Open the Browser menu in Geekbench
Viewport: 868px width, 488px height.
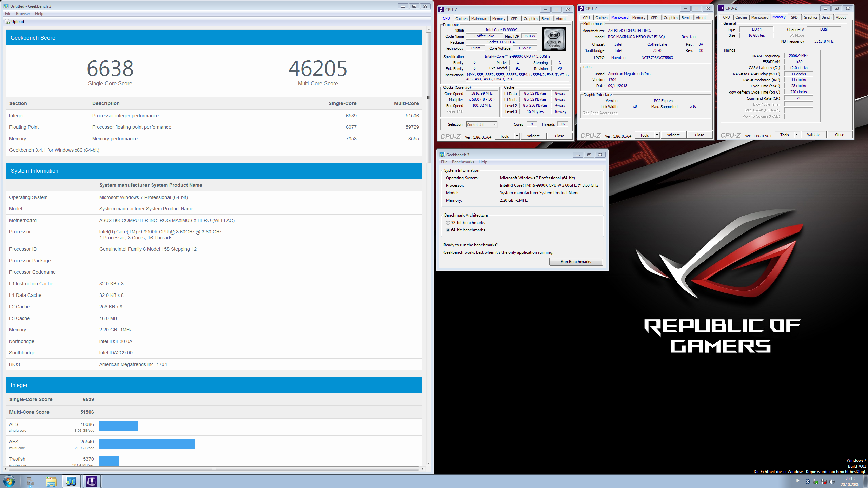coord(23,14)
